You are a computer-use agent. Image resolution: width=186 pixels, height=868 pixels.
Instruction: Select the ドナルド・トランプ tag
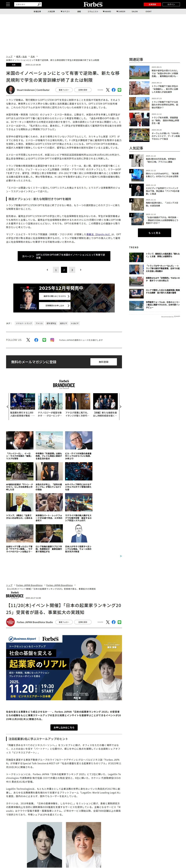[24, 323]
